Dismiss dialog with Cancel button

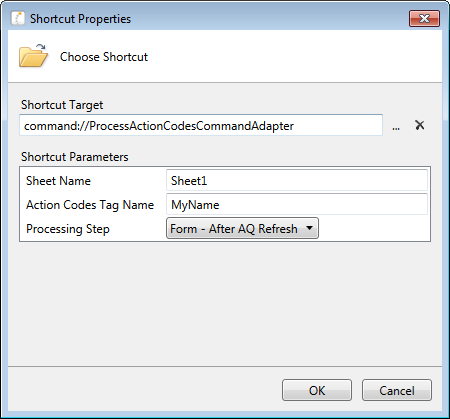click(397, 390)
